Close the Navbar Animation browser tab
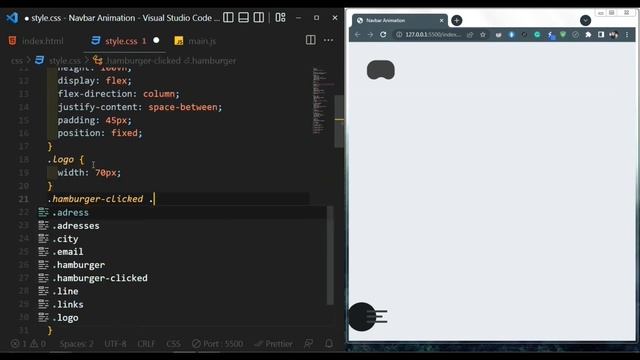Screen dimensions: 640x360 click(x=441, y=20)
